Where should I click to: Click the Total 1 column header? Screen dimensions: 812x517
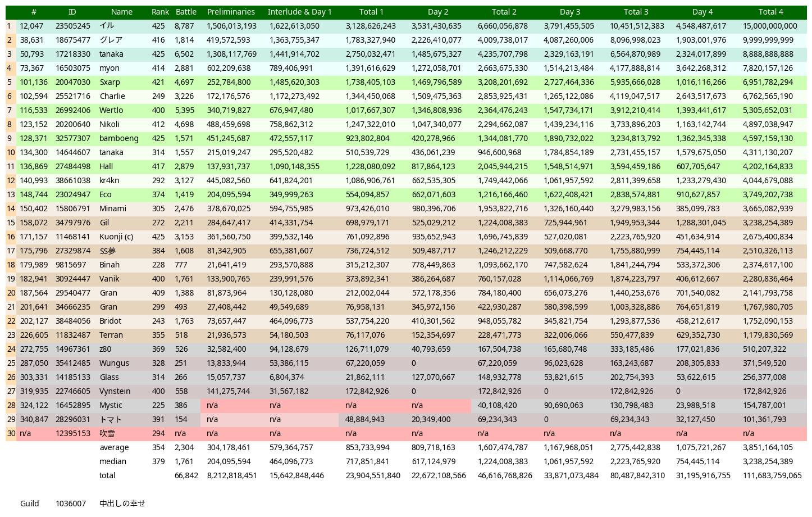point(371,12)
